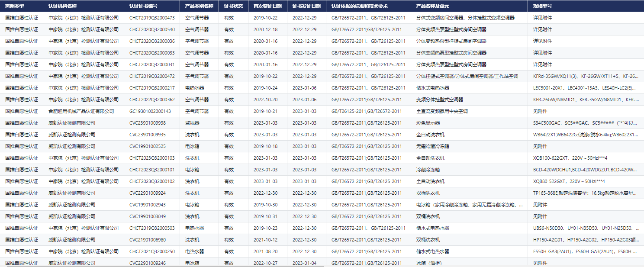This screenshot has height=267, width=644.
Task: Select model cell starting KFR-26GW/N8MJD1
Action: point(586,100)
